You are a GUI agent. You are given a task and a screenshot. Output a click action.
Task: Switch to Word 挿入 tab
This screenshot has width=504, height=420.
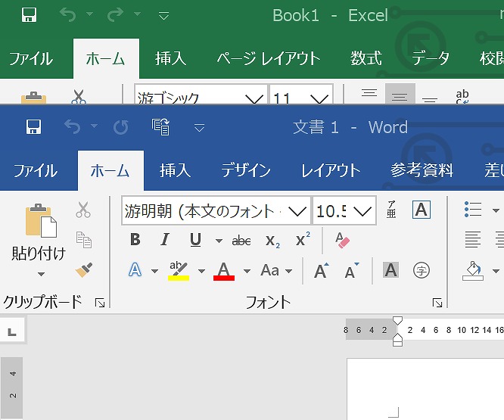[175, 170]
